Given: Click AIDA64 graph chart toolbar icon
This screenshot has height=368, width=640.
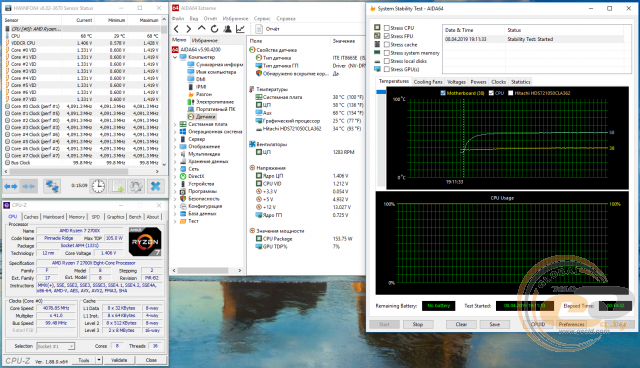Looking at the screenshot, I should point(240,29).
